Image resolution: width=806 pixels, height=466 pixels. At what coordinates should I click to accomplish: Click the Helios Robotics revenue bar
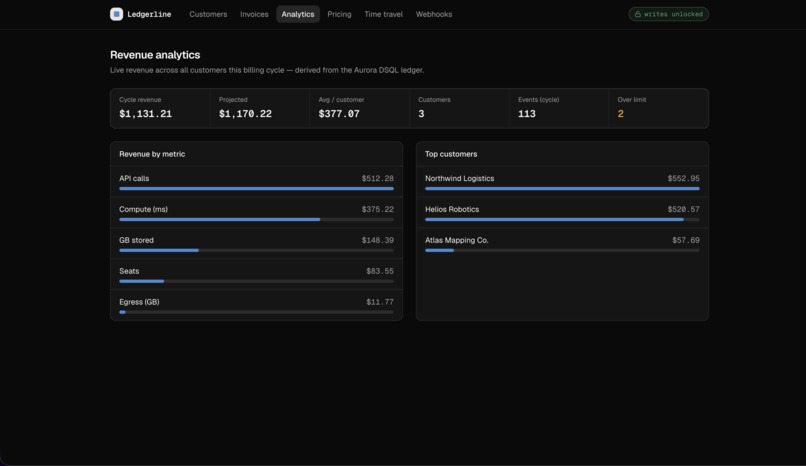(x=562, y=219)
